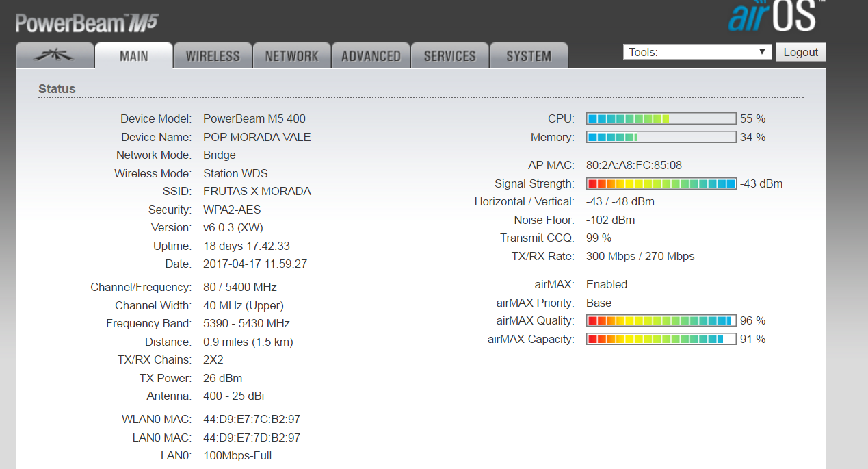Click Channel/Frequency value 80 / 5400 MHz
Screen dimensions: 868x469
(240, 287)
